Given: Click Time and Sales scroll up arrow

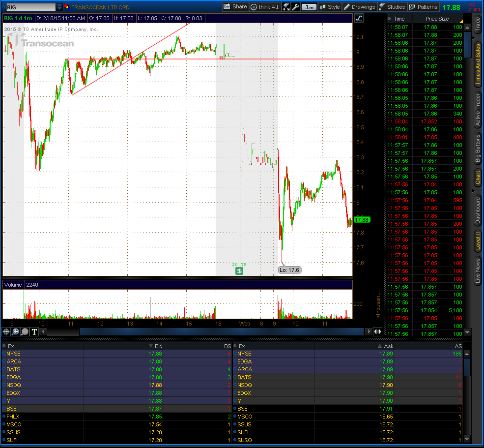Looking at the screenshot, I should tap(467, 27).
